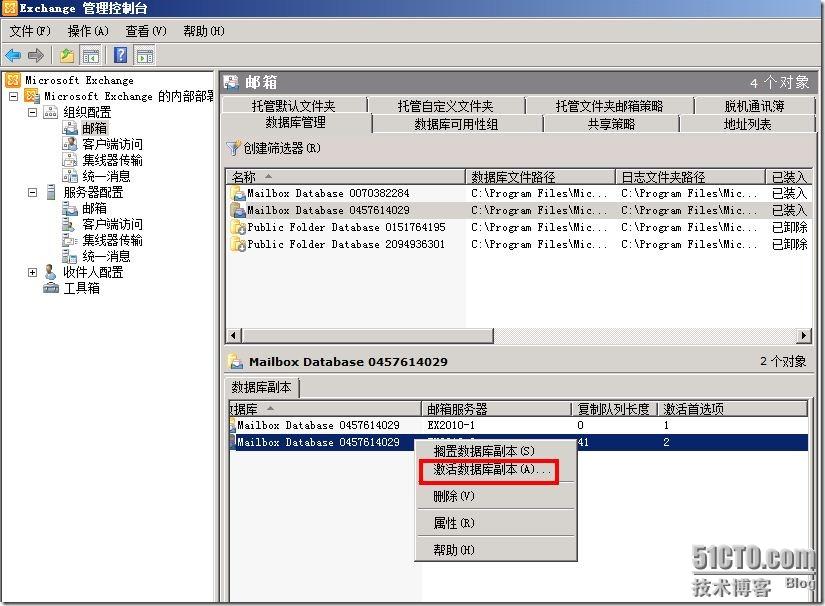Click the 统一消息 icon under 服务器配置
Screen dimensions: 825x606
point(70,256)
